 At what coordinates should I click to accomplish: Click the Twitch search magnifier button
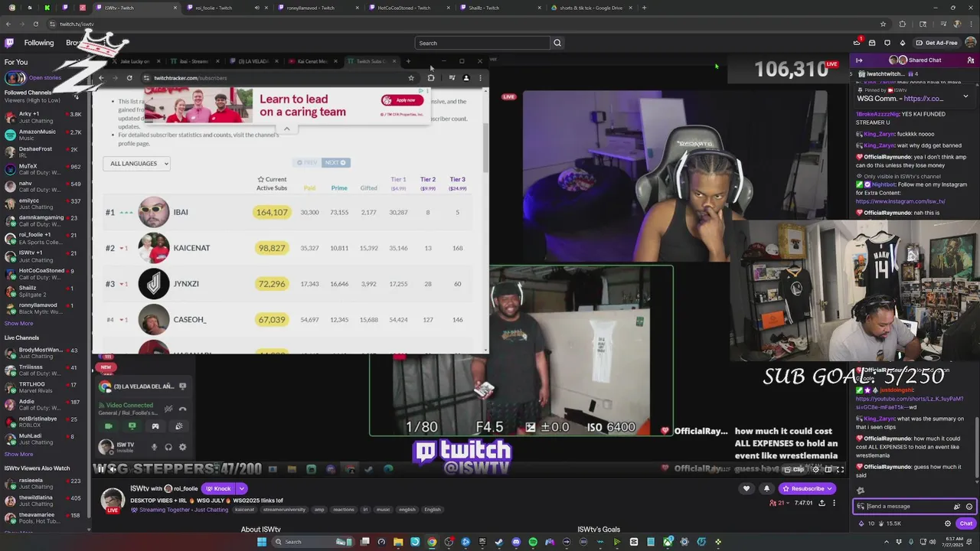tap(557, 43)
